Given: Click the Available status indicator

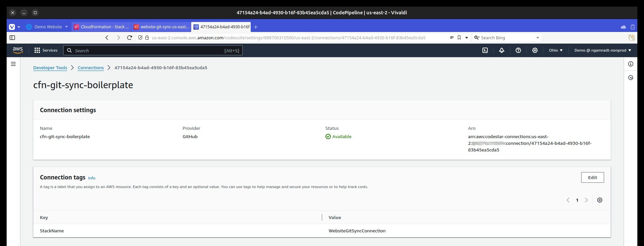Looking at the screenshot, I should [338, 136].
